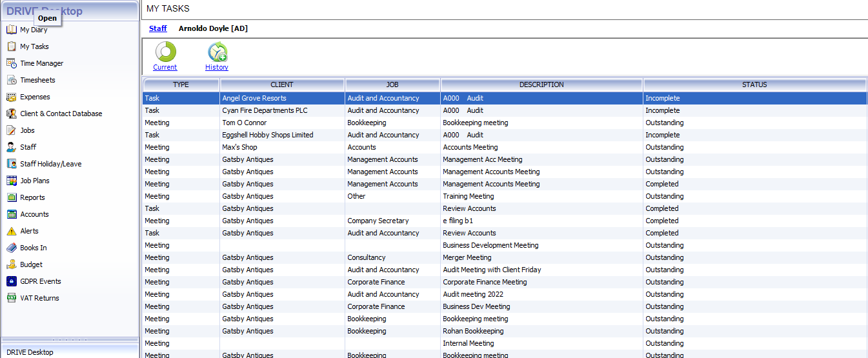This screenshot has height=358, width=868.
Task: Click the Current link label
Action: [165, 67]
